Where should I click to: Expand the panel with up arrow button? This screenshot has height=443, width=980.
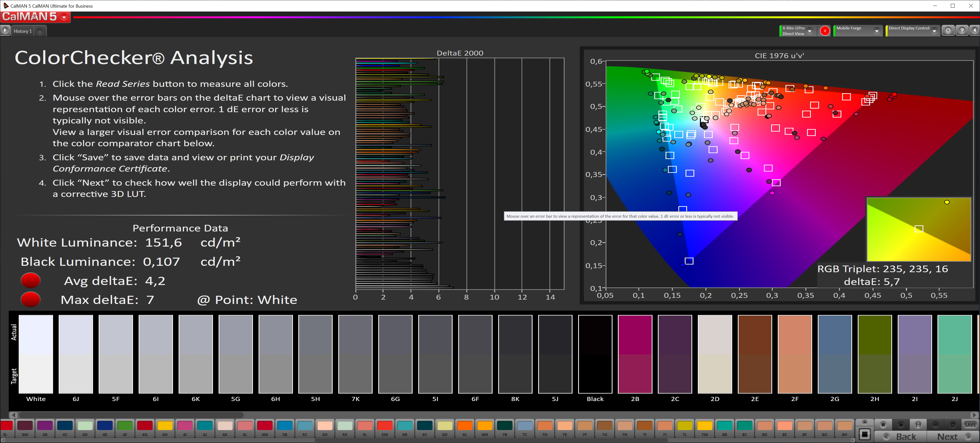click(864, 422)
